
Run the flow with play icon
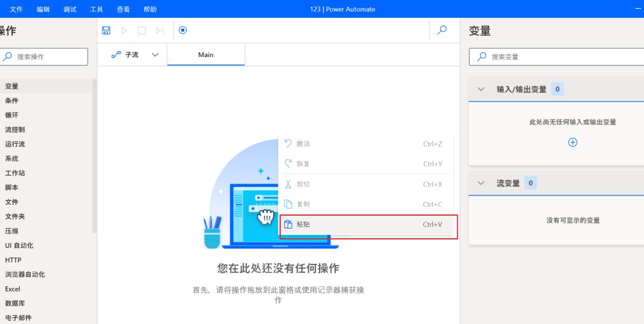[x=124, y=30]
